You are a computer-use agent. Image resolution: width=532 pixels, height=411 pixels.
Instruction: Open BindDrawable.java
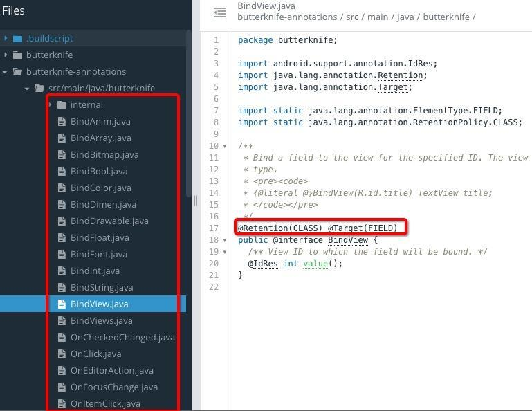pos(109,221)
